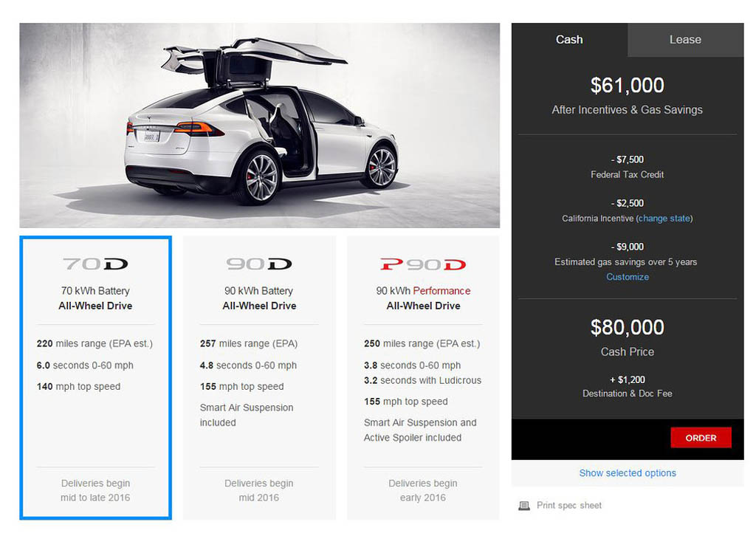Click 'Deliveries begin mid to late 2016'
The width and height of the screenshot is (756, 550).
95,490
